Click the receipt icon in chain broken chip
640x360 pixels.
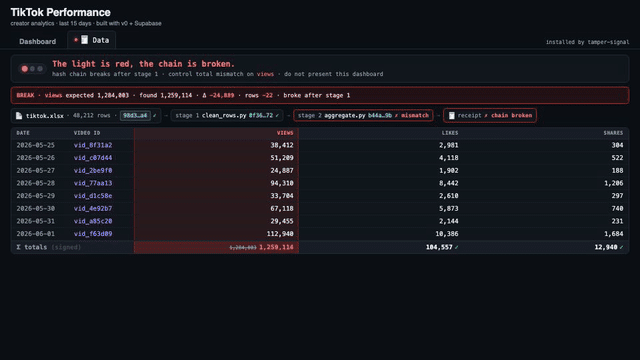(452, 116)
